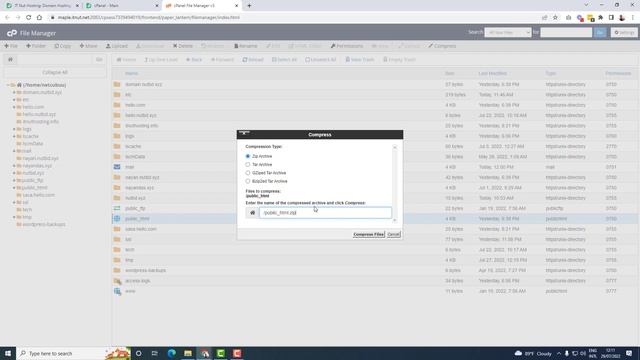The height and width of the screenshot is (360, 640).
Task: Click the cPanel logo in header
Action: tap(12, 33)
